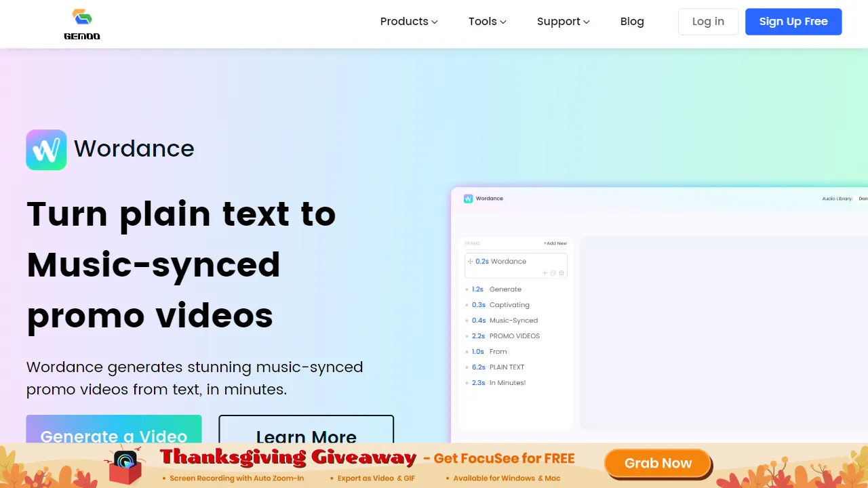This screenshot has width=868, height=488.
Task: Open the Blog page
Action: 632,22
